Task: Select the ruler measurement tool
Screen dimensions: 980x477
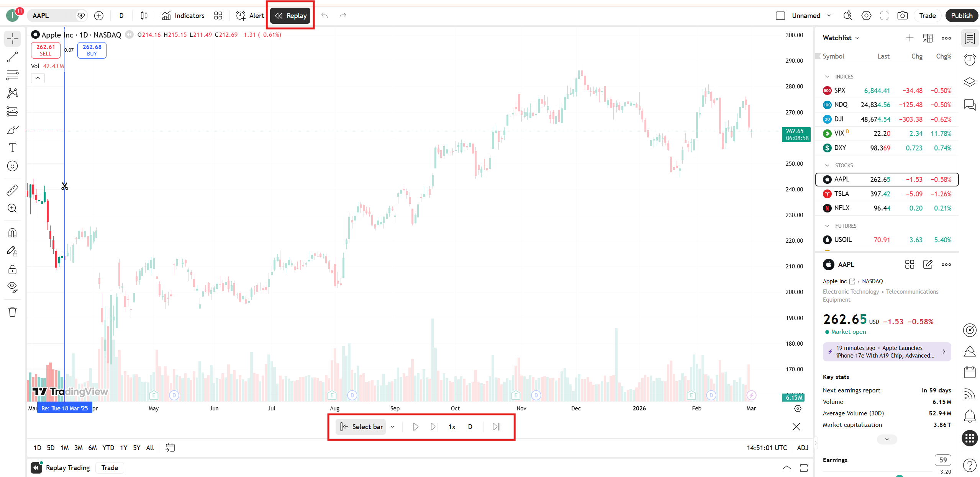Action: pos(12,190)
